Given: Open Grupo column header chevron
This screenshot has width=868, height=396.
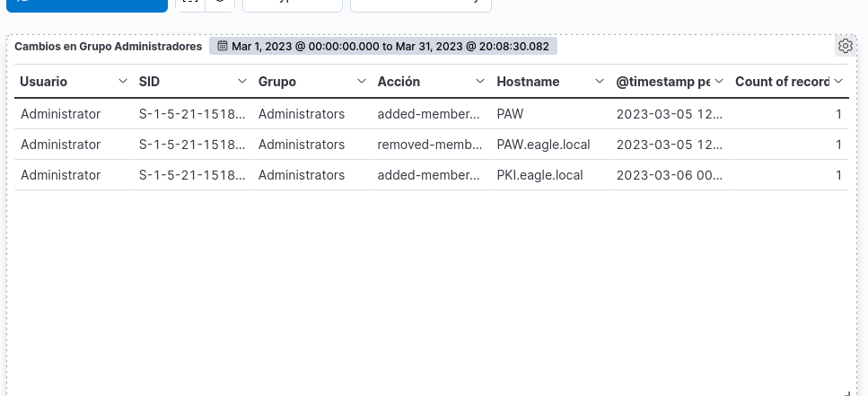Looking at the screenshot, I should tap(361, 82).
